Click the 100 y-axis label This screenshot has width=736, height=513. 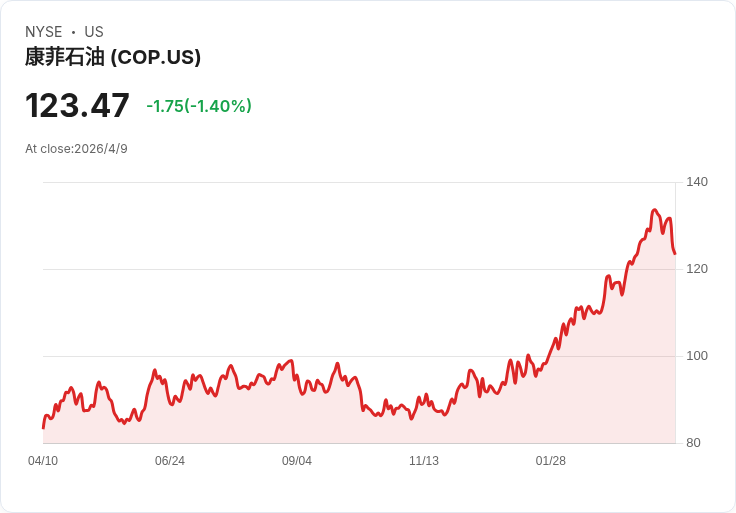697,356
